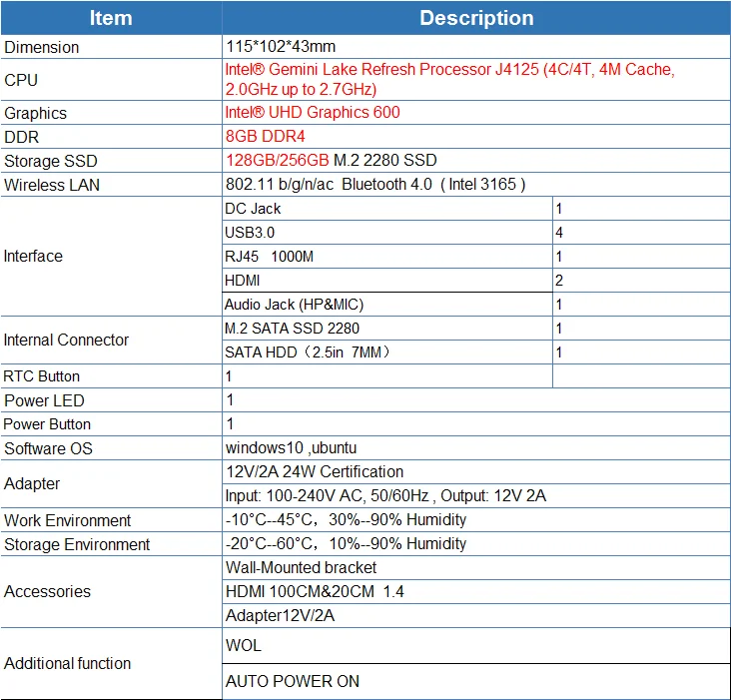
Task: Click the 'Wall-Mounted bracket' cell
Action: (x=476, y=567)
